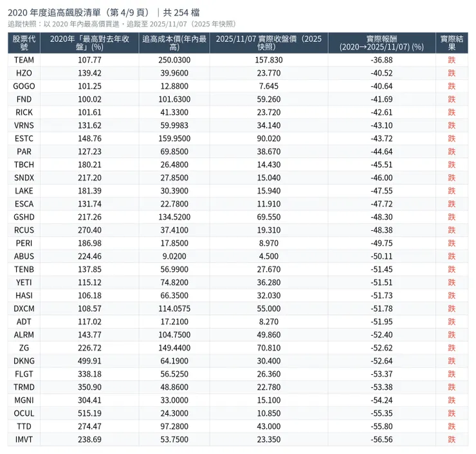Click the 114.0575 cost value for DXCM
The width and height of the screenshot is (476, 454).
[x=174, y=308]
